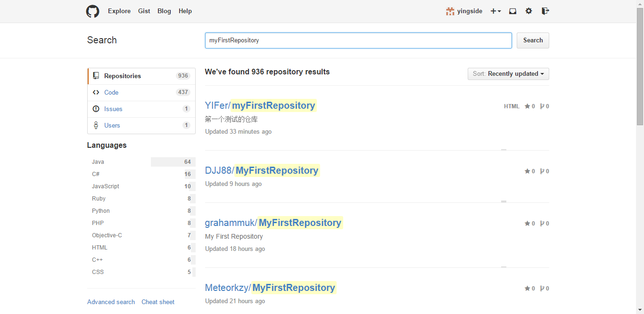Viewport: 644px width, 314px height.
Task: Filter results by Objective-C language
Action: pos(141,235)
